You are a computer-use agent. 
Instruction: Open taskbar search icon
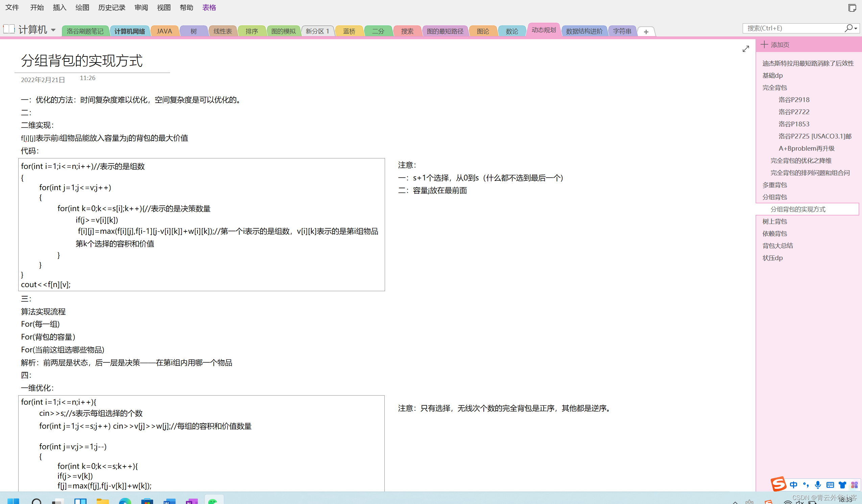[36, 501]
